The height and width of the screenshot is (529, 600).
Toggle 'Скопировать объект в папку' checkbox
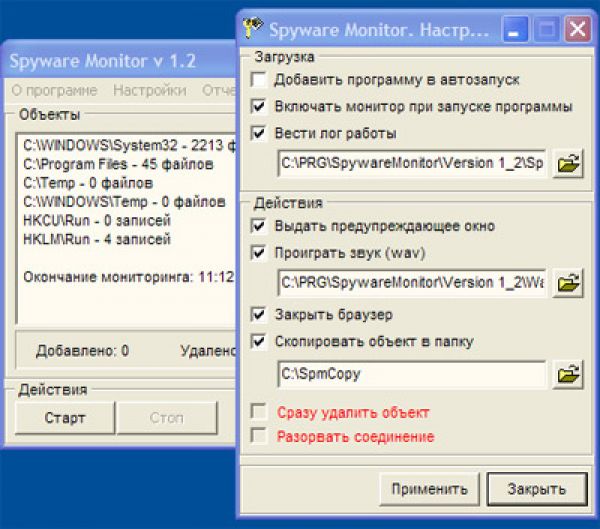(259, 341)
